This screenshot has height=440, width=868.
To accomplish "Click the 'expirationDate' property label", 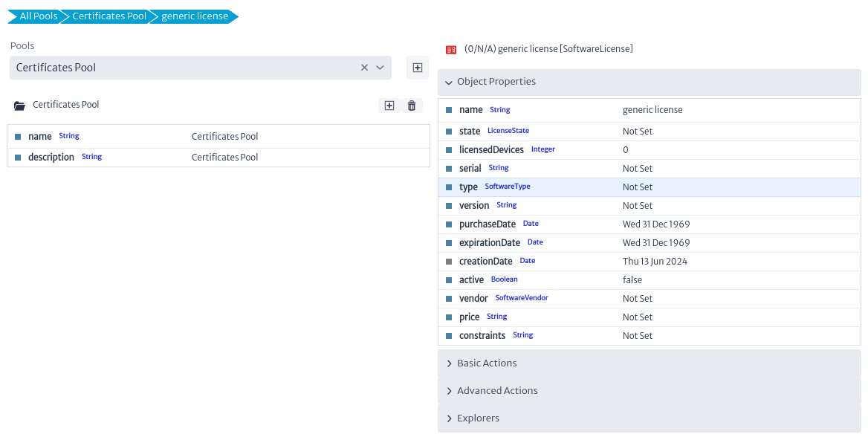I will 489,242.
